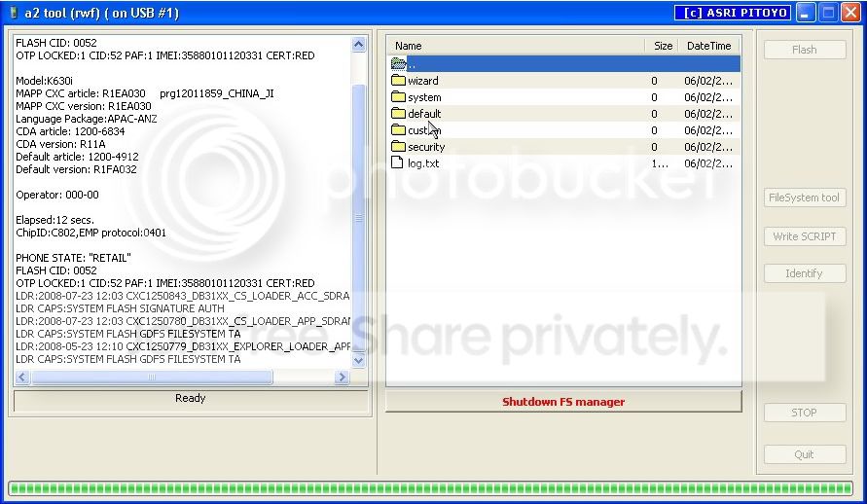Click the size cell of log.txt
This screenshot has width=867, height=504.
pyautogui.click(x=660, y=163)
